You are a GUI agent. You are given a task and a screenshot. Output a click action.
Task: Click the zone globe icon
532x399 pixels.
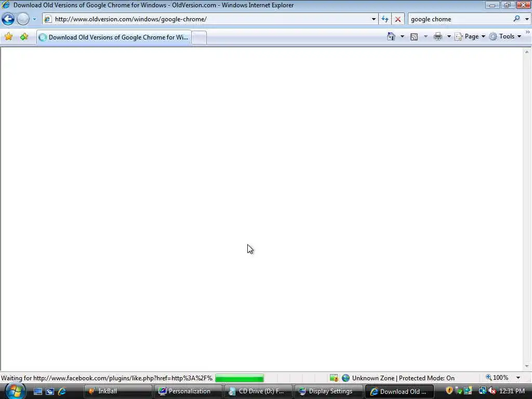tap(345, 378)
